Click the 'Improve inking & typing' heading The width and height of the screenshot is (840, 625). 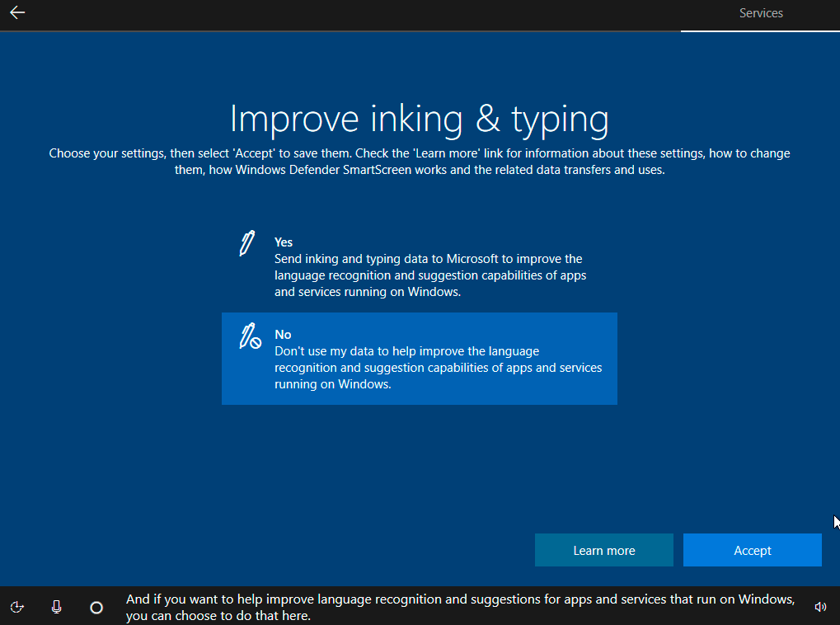[420, 119]
